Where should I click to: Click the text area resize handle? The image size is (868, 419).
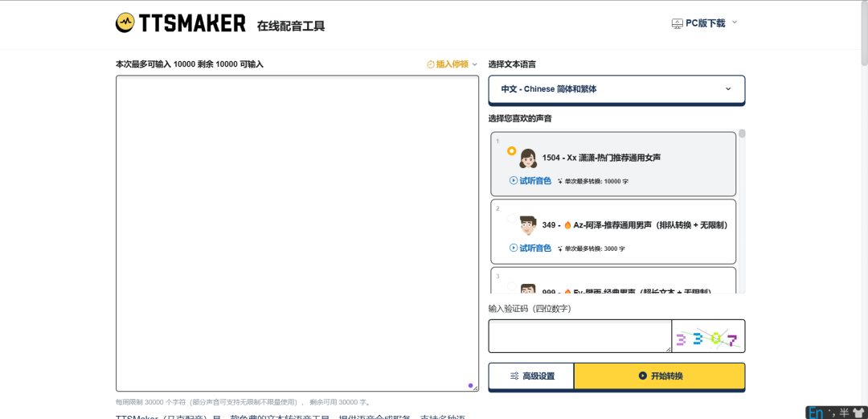476,388
